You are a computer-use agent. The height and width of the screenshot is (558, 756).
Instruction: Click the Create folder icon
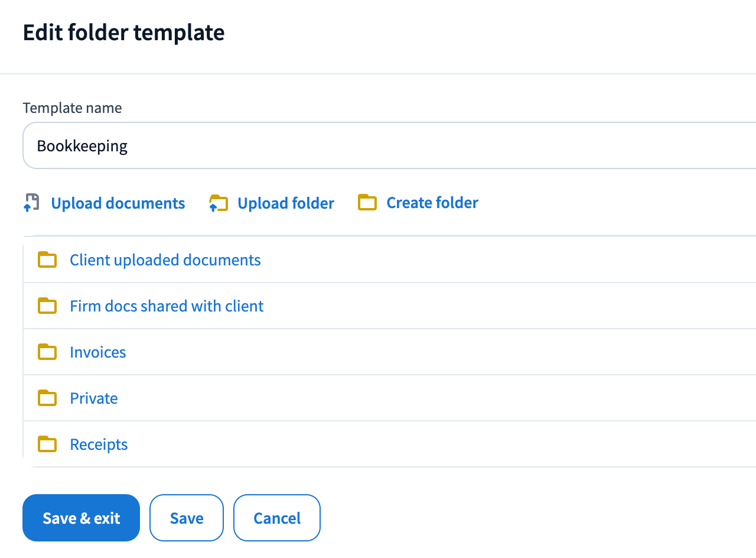click(367, 203)
